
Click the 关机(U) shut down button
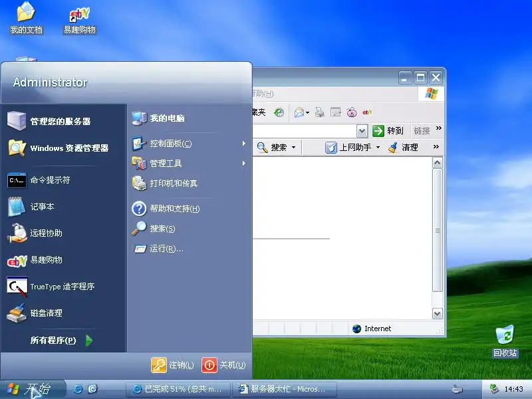point(223,365)
